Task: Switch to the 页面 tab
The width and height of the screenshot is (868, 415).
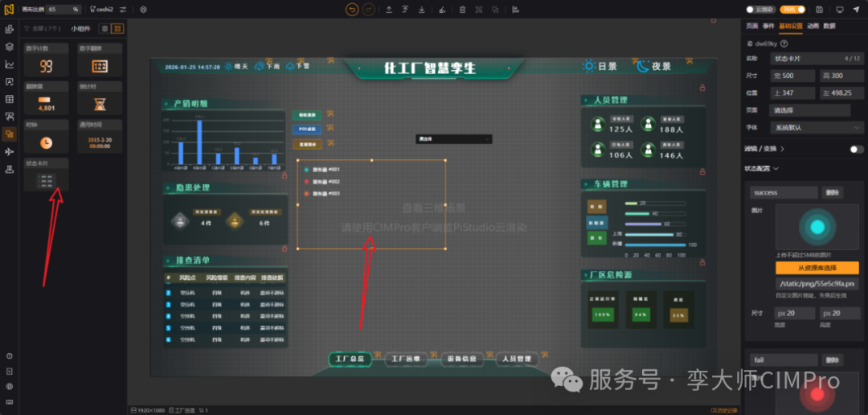Action: [751, 26]
